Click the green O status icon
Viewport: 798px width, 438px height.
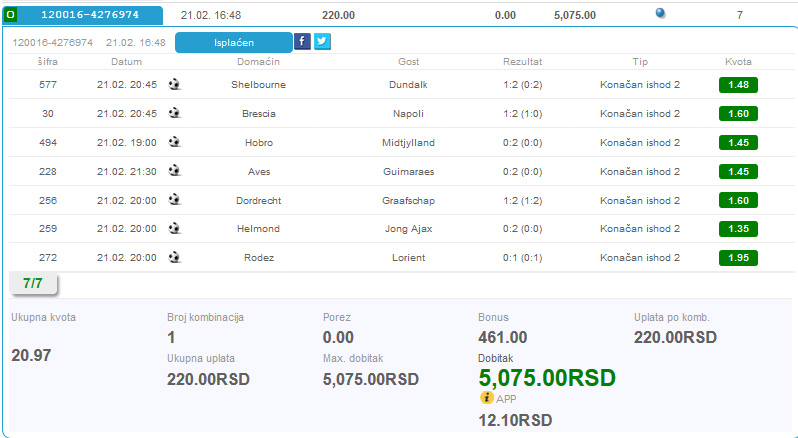(x=10, y=15)
